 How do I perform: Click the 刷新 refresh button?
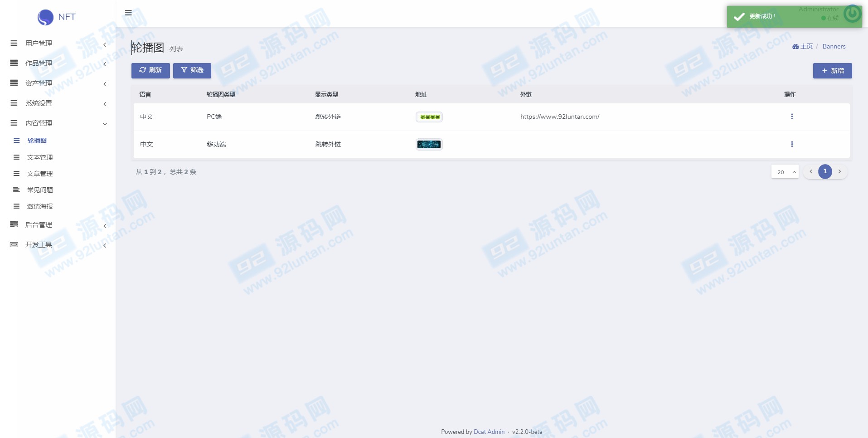[x=150, y=70]
